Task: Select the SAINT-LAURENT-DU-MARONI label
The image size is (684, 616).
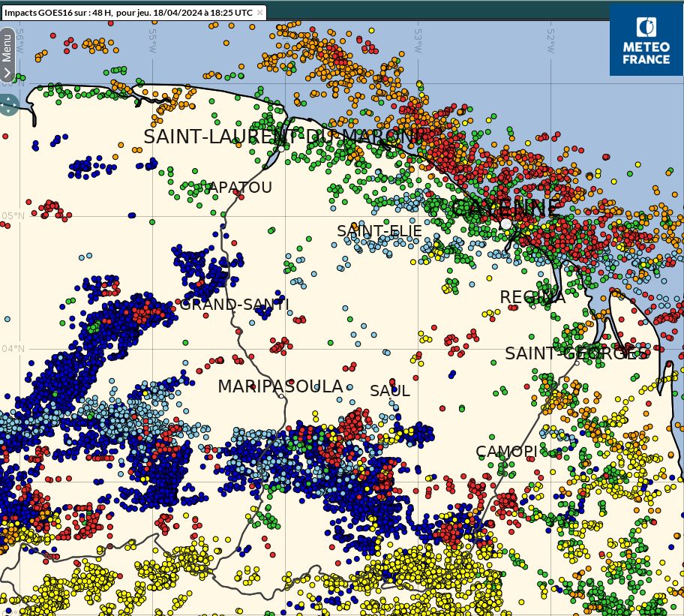Action: (280, 137)
